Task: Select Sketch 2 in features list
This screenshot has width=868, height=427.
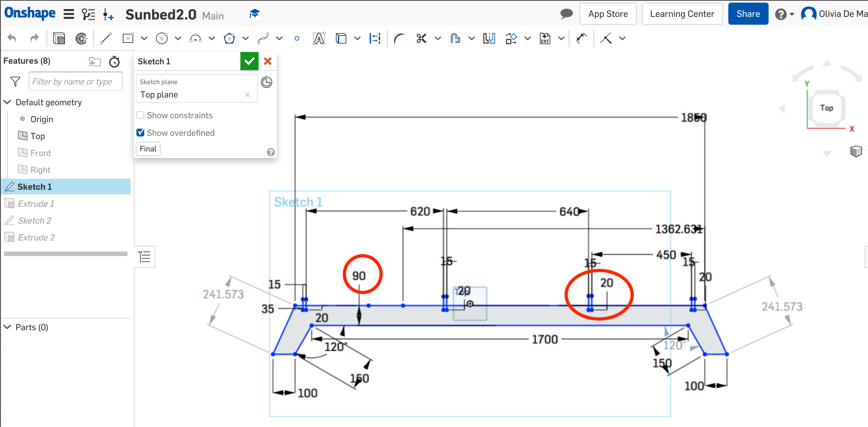Action: 34,220
